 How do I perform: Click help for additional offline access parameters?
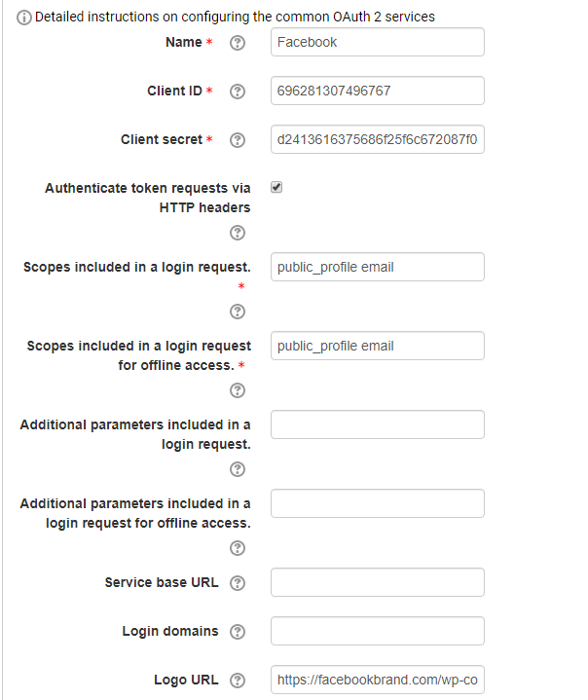[237, 548]
